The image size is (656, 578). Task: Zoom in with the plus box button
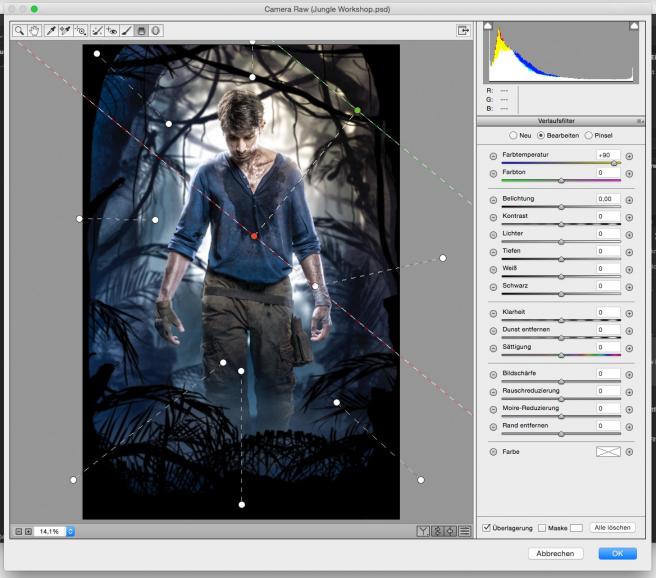point(28,532)
